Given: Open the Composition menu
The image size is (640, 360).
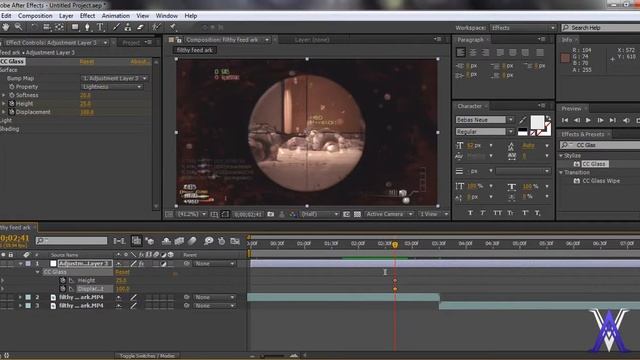Looking at the screenshot, I should coord(35,16).
